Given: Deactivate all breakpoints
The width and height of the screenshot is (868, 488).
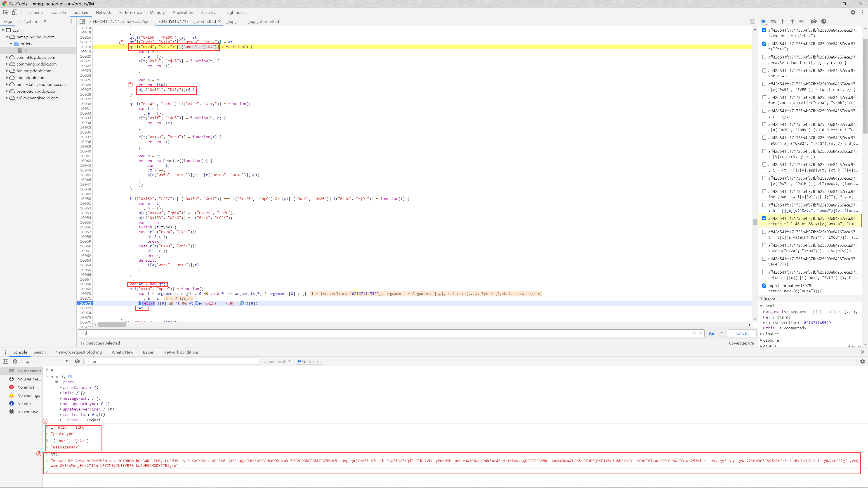Looking at the screenshot, I should [x=814, y=21].
